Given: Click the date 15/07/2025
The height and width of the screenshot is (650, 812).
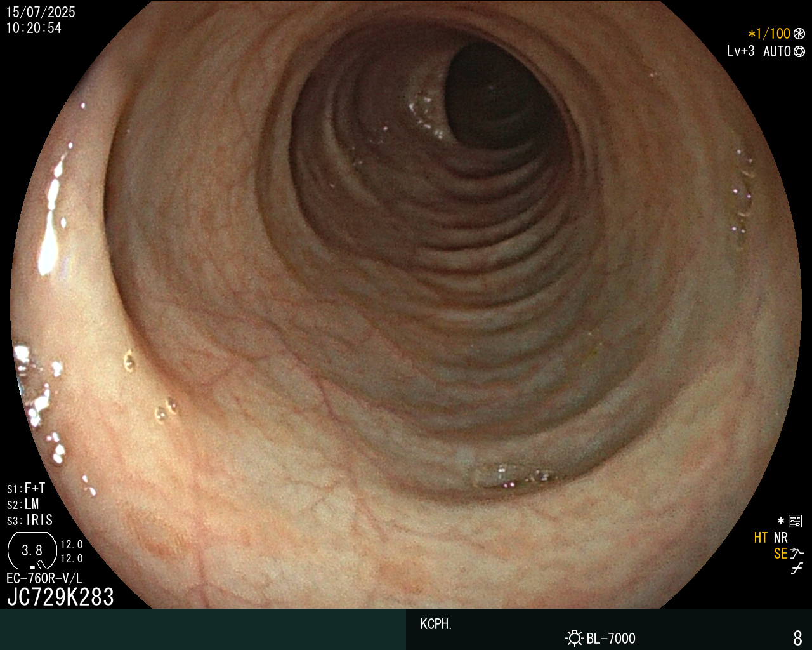Looking at the screenshot, I should click(x=41, y=12).
